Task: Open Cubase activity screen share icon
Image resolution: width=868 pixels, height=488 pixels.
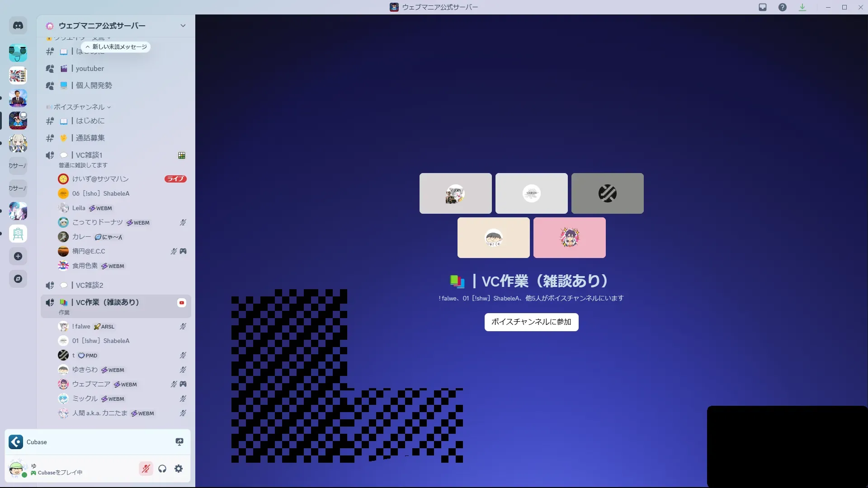Action: [x=179, y=442]
